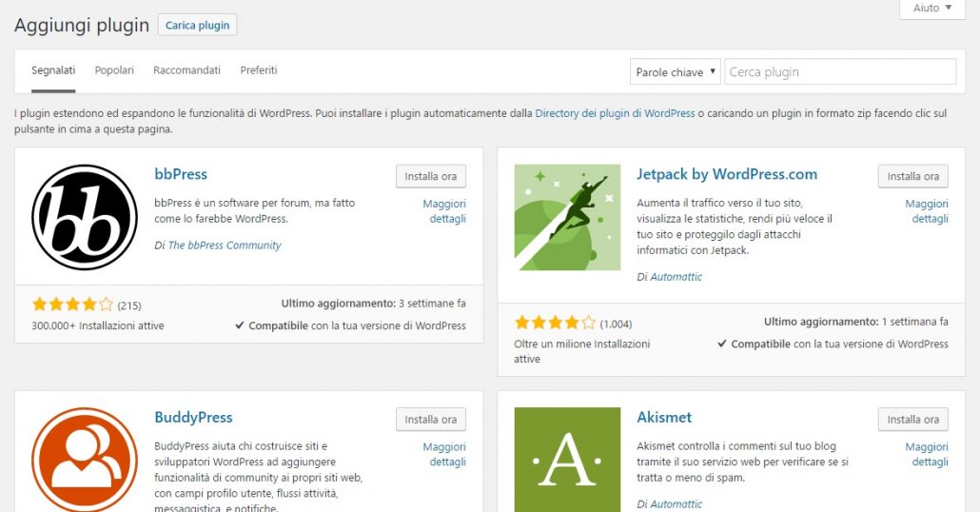The height and width of the screenshot is (512, 980).
Task: Click the Jetpack star rating
Action: point(555,323)
